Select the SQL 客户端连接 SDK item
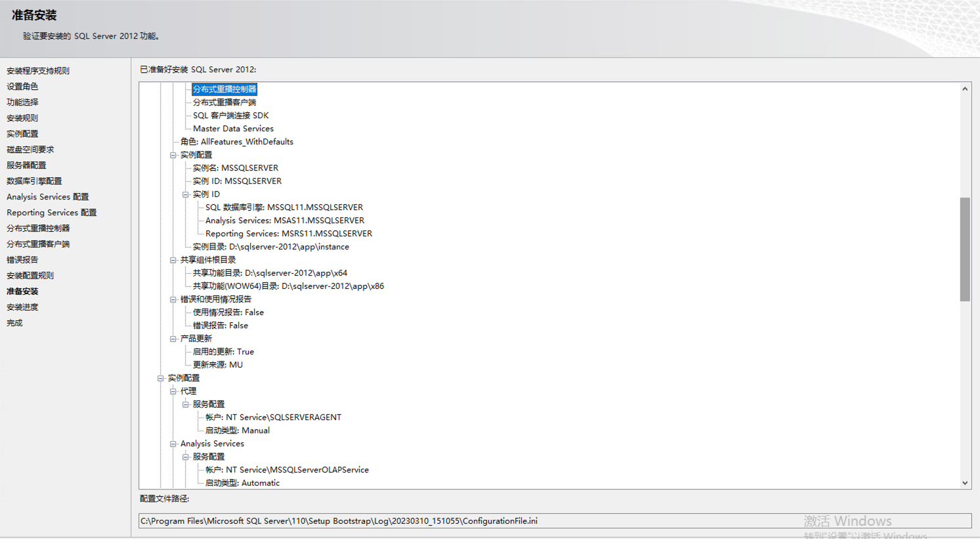 click(x=230, y=116)
